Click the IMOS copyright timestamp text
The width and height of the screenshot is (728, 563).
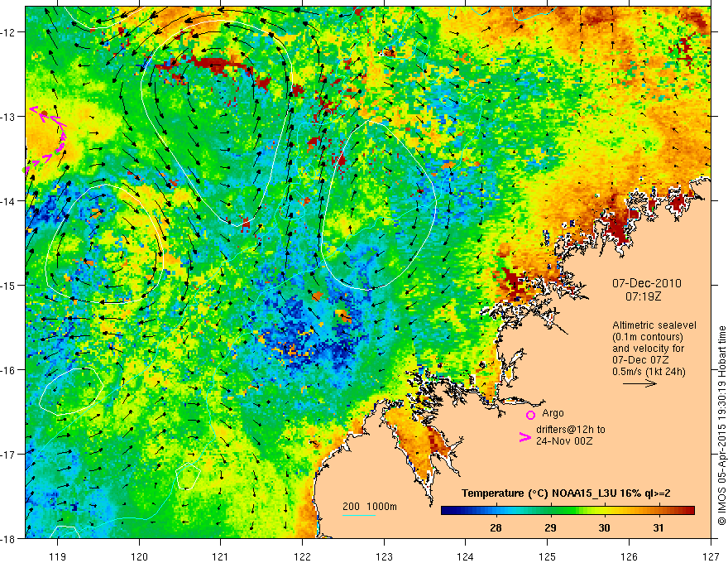pos(721,426)
